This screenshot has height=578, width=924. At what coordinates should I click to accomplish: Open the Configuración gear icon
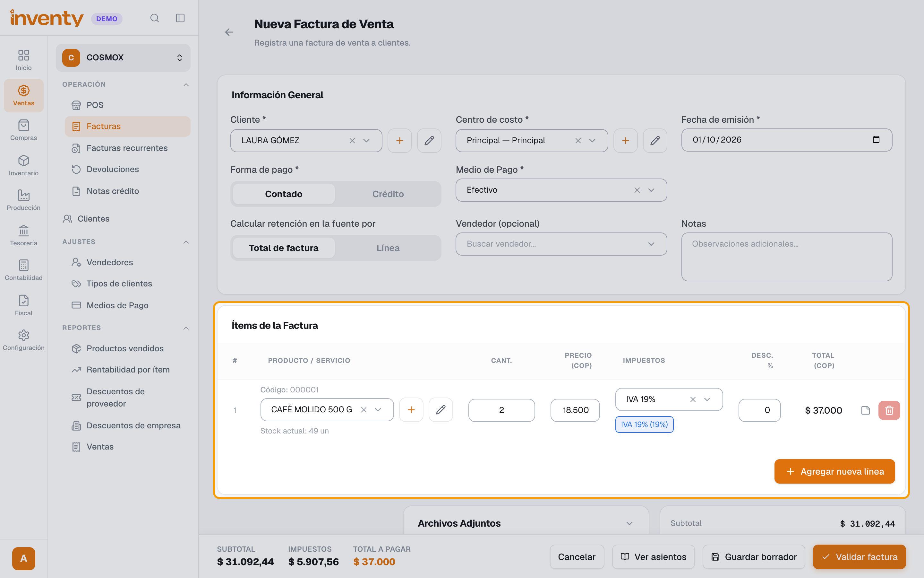[x=24, y=340]
